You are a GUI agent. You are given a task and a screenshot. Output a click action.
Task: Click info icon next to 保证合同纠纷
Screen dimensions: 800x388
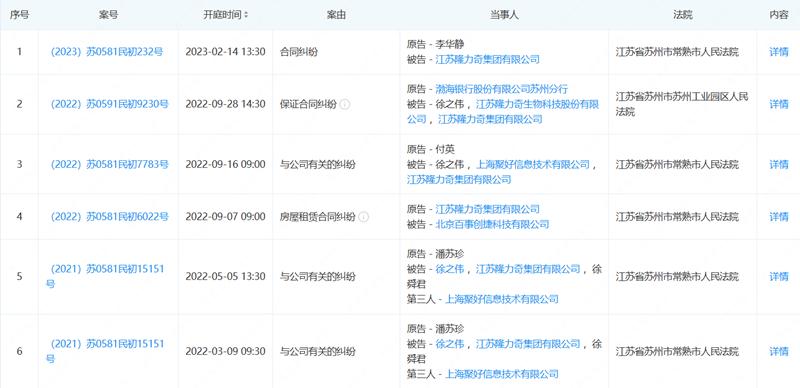click(x=345, y=104)
